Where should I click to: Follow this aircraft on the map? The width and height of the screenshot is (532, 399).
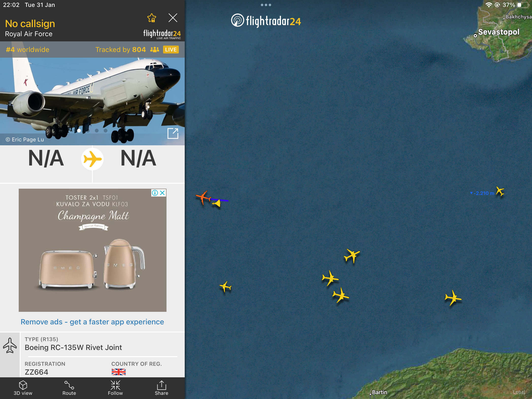(x=115, y=388)
